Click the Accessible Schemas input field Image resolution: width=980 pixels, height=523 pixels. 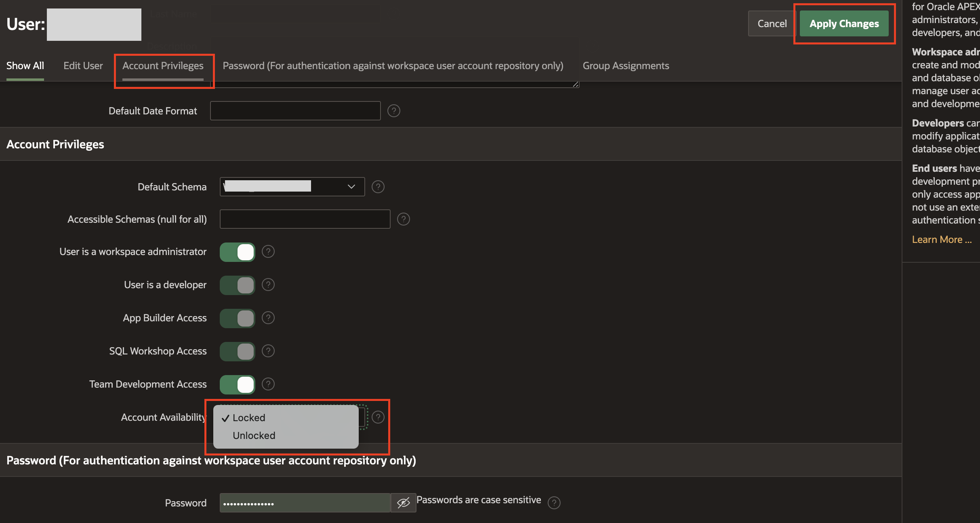point(305,219)
